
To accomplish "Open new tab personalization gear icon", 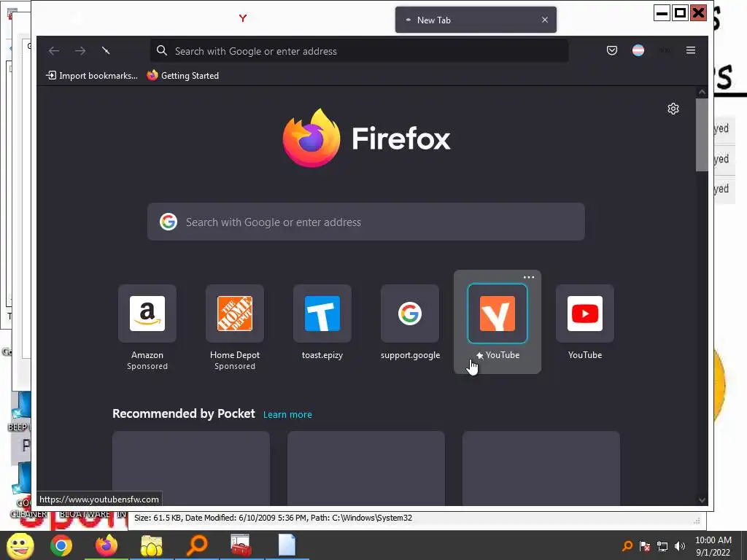I will coord(673,109).
